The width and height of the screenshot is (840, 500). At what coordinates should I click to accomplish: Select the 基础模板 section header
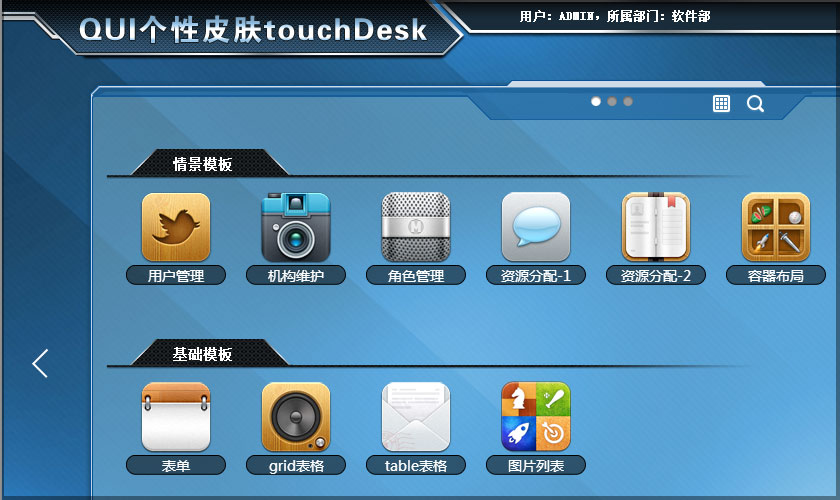pos(209,353)
